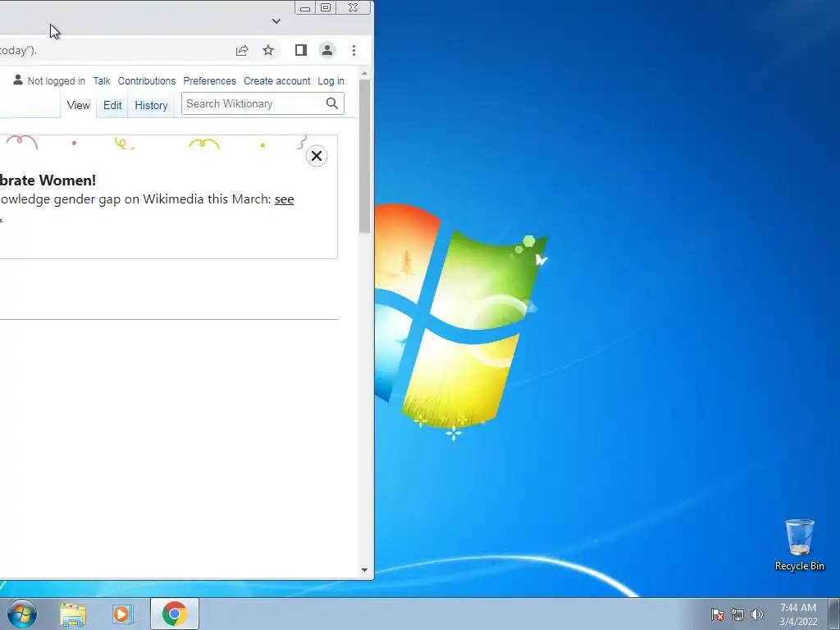Open the Preferences link
This screenshot has width=840, height=630.
click(209, 81)
